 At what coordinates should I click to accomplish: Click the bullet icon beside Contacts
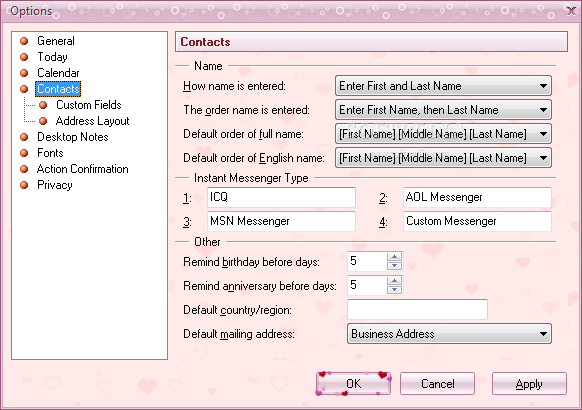coord(24,89)
